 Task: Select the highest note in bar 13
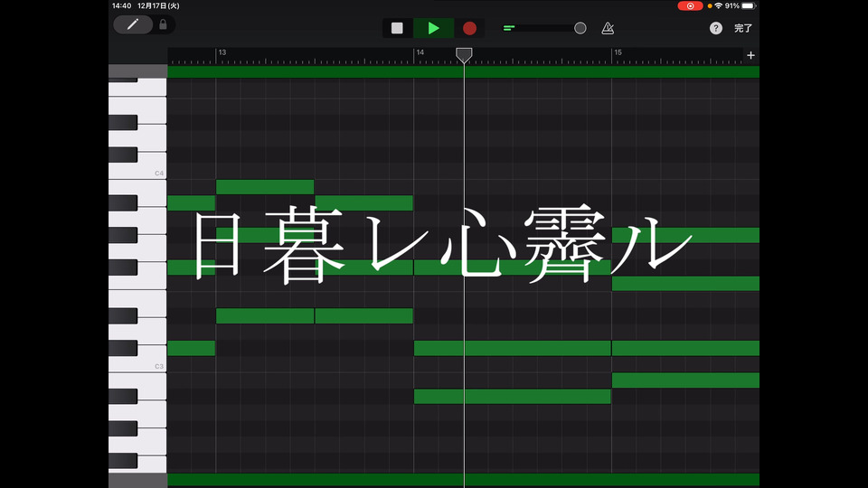(x=265, y=187)
